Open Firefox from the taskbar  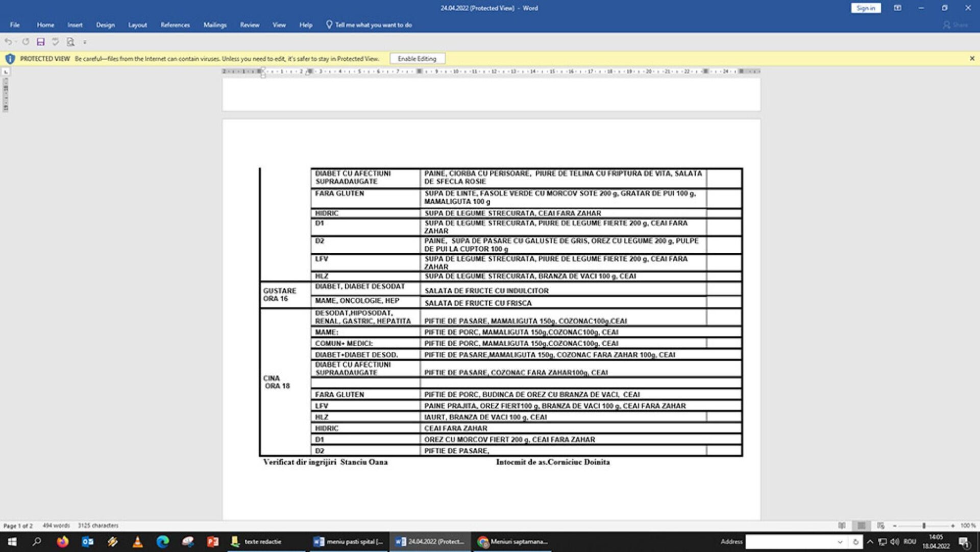pyautogui.click(x=62, y=542)
